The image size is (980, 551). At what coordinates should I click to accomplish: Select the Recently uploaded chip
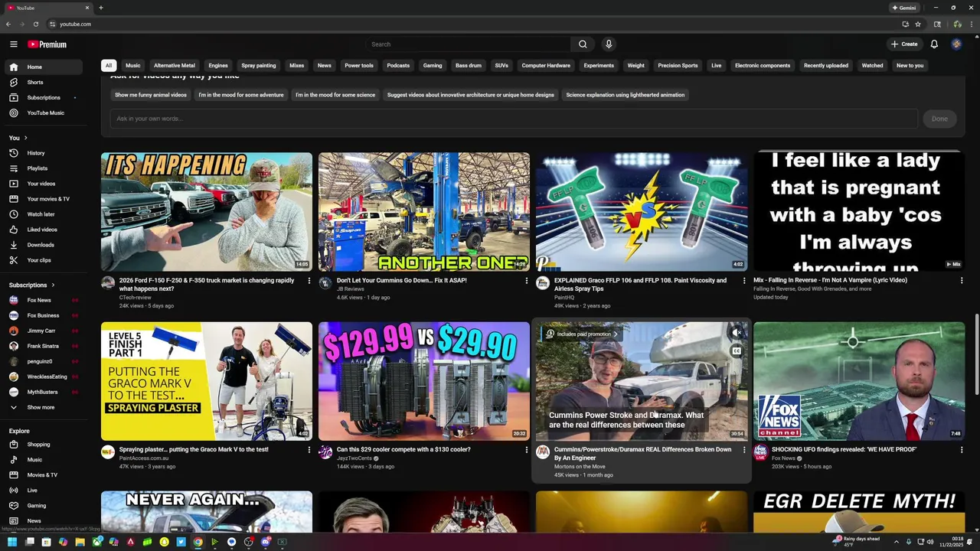click(826, 66)
